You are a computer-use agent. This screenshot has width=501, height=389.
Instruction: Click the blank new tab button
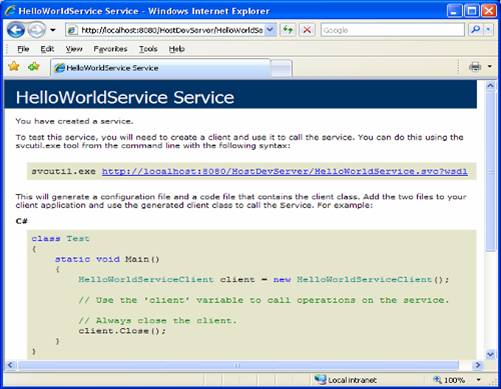tap(282, 69)
